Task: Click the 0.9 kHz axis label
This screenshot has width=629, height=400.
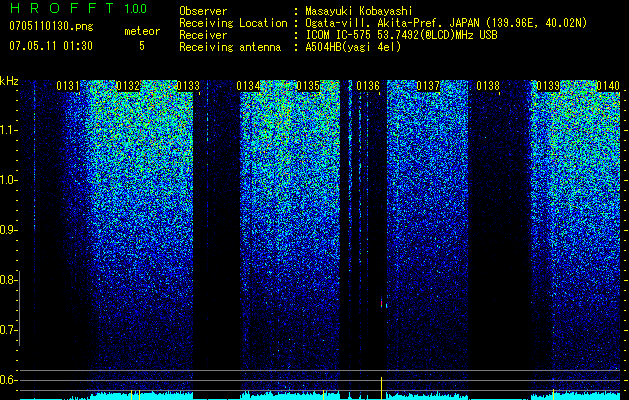Action: coord(8,230)
